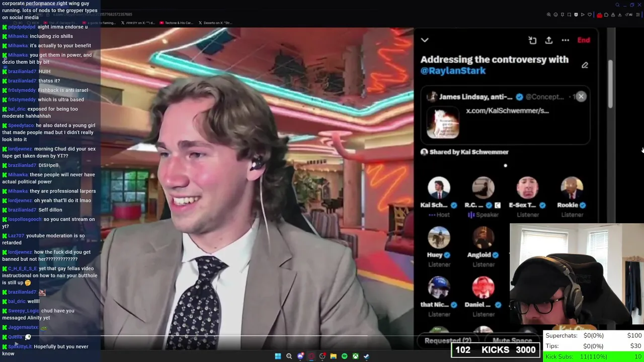This screenshot has height=362, width=644.
Task: Open 'a guide to flaming...' bookmark
Action: point(99,23)
